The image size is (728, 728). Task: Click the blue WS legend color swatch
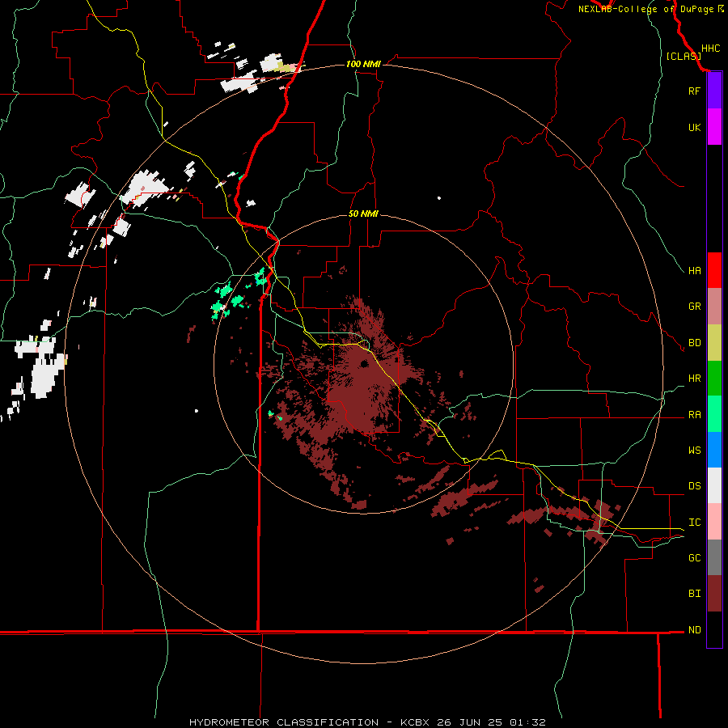(x=714, y=450)
